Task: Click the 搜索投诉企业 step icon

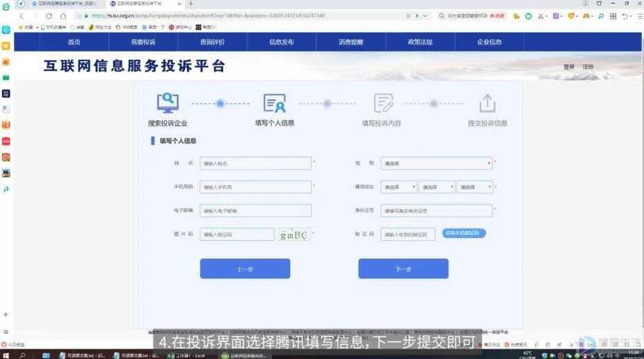Action: (x=168, y=103)
